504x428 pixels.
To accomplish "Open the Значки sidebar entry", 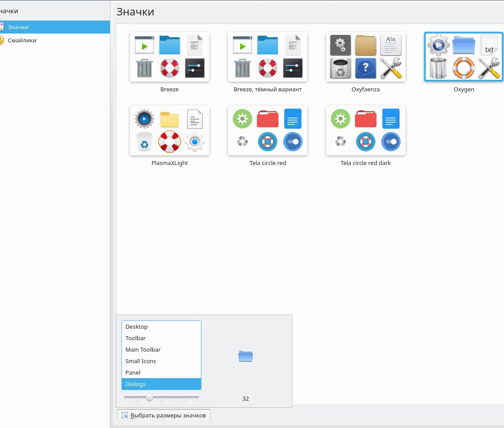I will tap(55, 27).
